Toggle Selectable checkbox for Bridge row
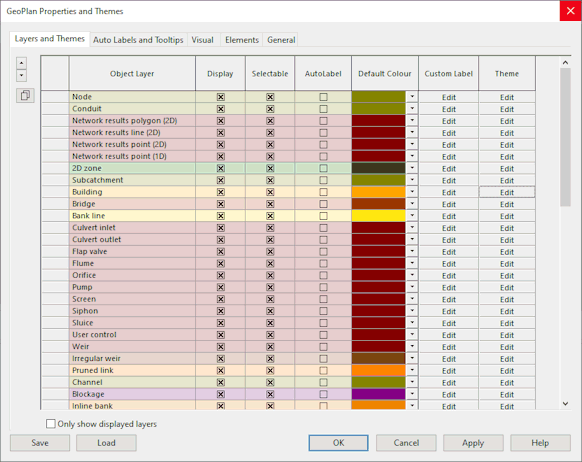 [270, 204]
